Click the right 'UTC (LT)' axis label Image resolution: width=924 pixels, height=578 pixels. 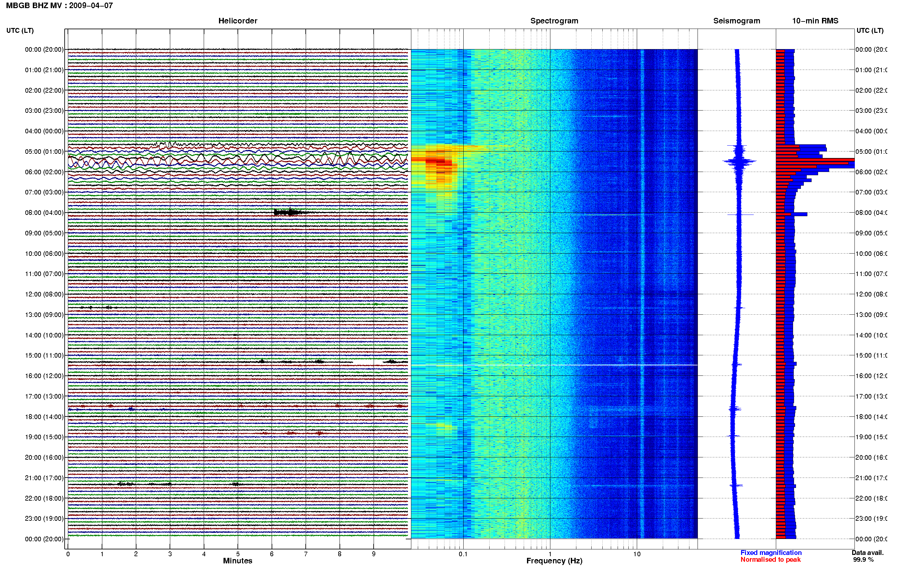(870, 31)
